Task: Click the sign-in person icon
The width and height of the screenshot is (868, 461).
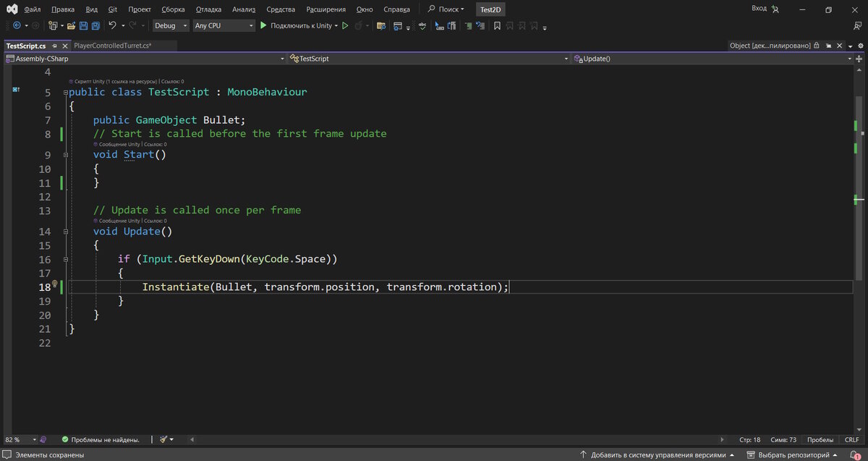Action: (x=775, y=9)
